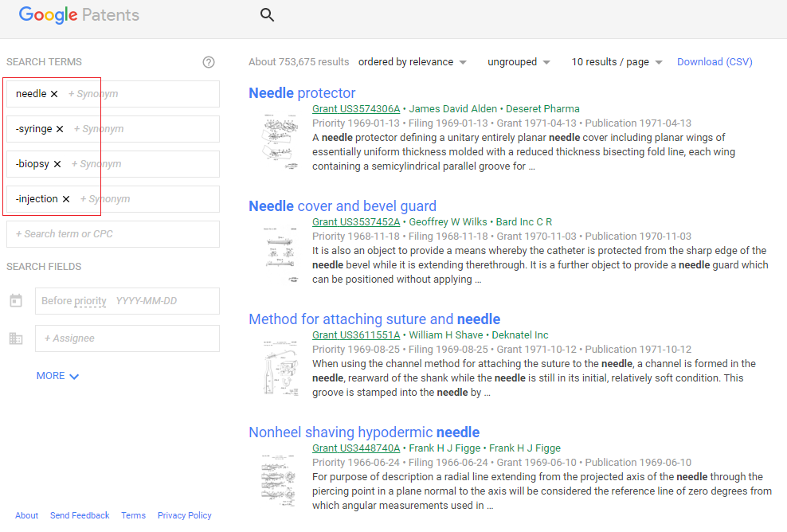Remove the -injection search term

[x=66, y=199]
